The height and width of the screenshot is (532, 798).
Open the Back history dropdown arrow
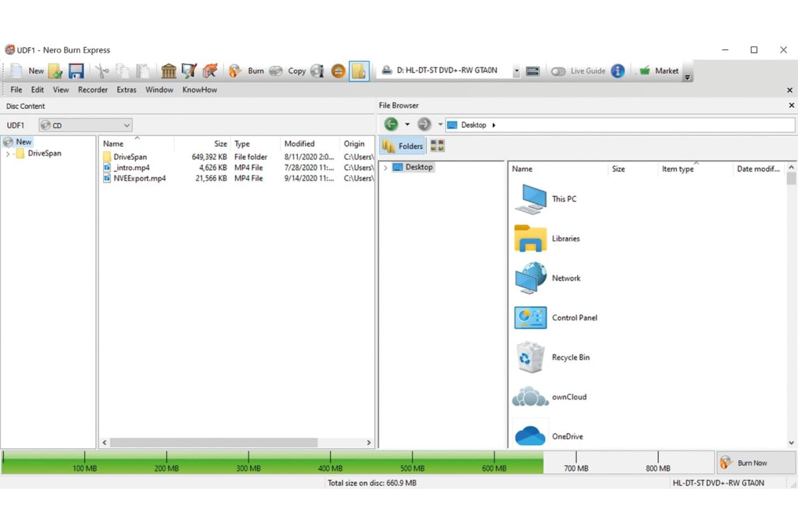407,124
